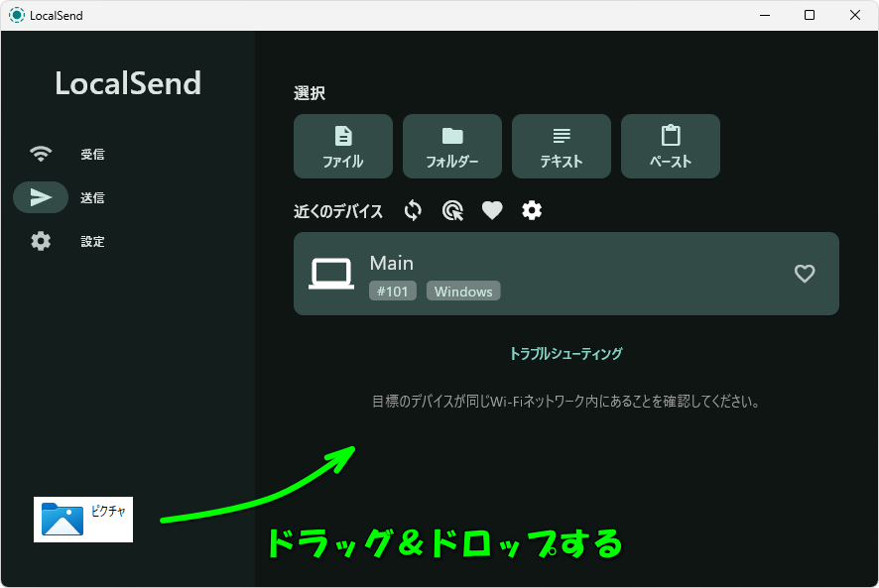Click the ペースト (Paste) button
Screen dimensions: 879x588
671,147
